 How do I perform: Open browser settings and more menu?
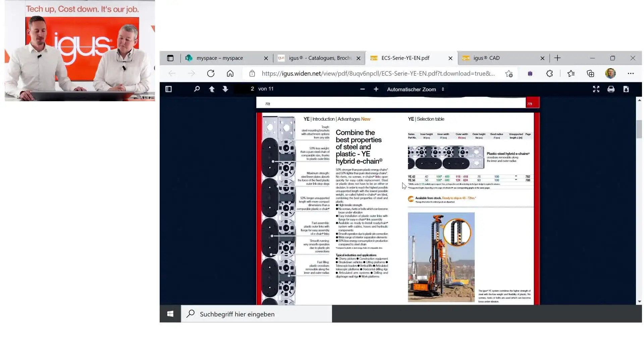coord(631,73)
